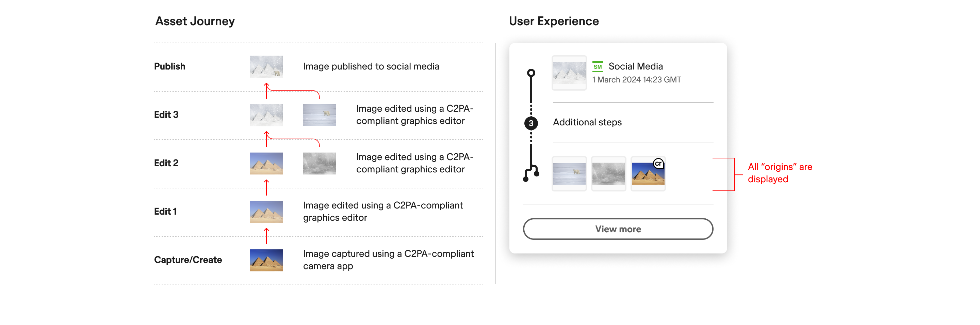Open the polar bear origin thumbnail in card
980x325 pixels.
[569, 174]
